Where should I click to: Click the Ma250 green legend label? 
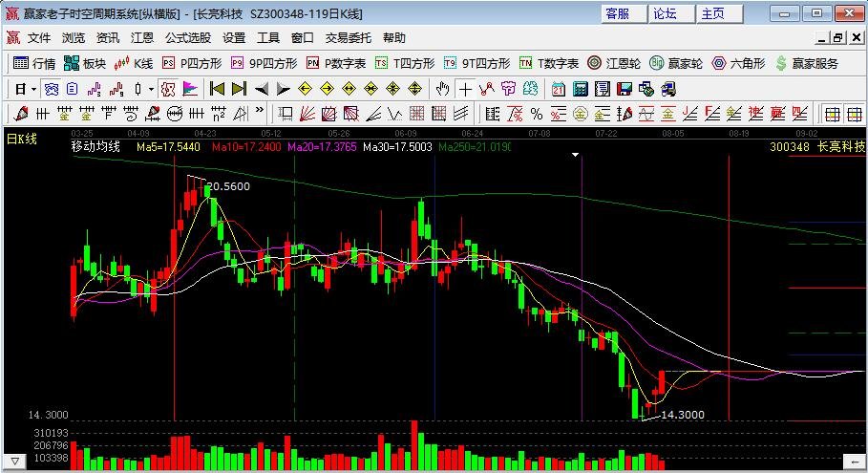point(475,147)
